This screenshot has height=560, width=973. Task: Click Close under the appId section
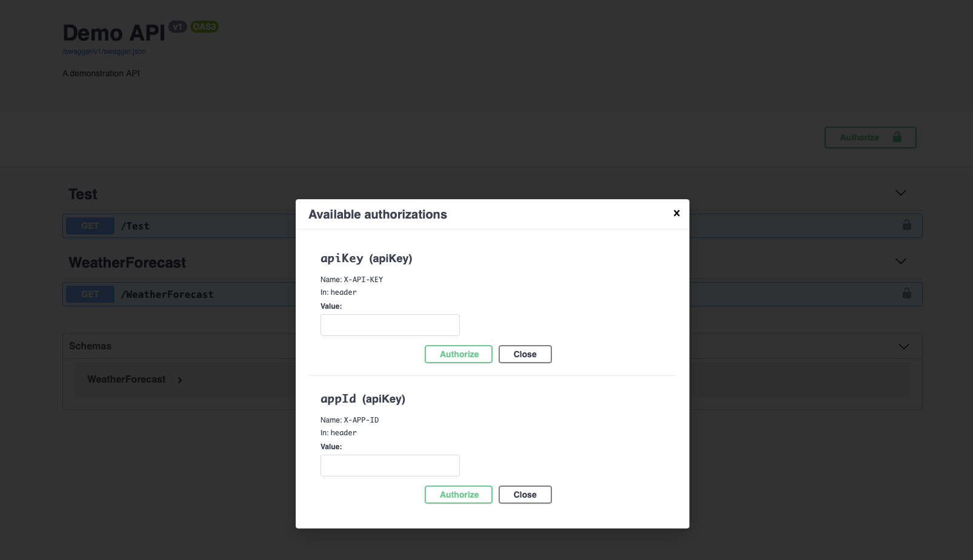[525, 495]
